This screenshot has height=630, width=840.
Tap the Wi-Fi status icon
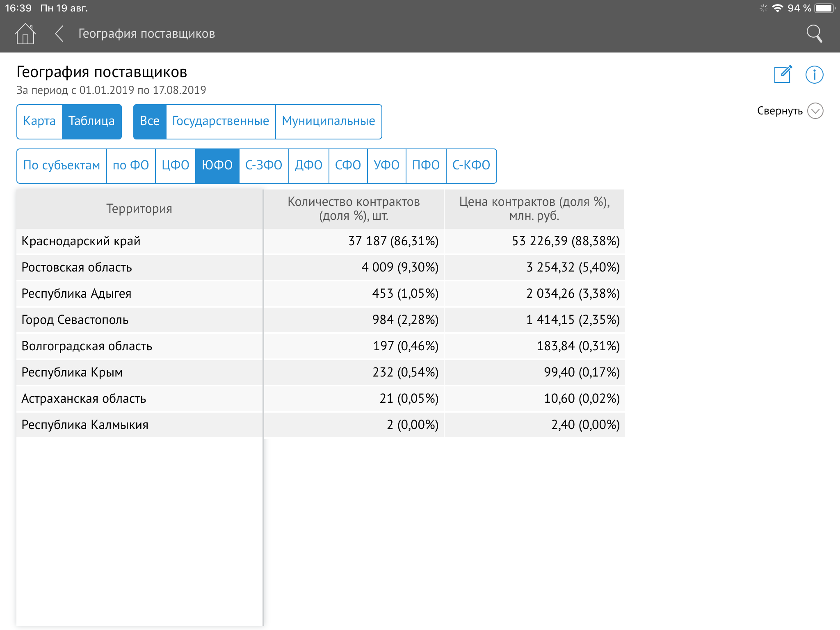tap(777, 8)
